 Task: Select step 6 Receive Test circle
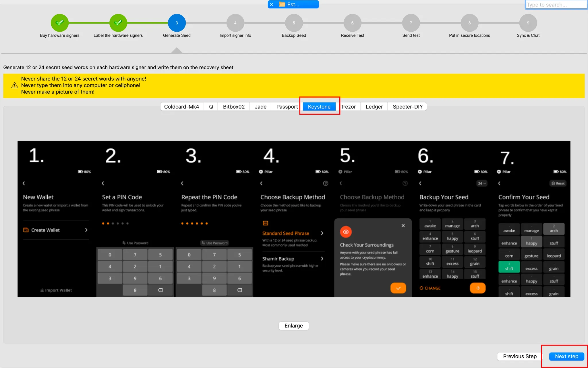coord(352,23)
